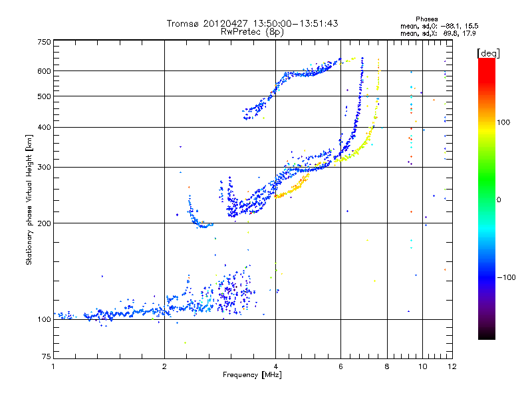532x399 pixels.
Task: Click the y-axis tick label '500'
Action: [44, 96]
